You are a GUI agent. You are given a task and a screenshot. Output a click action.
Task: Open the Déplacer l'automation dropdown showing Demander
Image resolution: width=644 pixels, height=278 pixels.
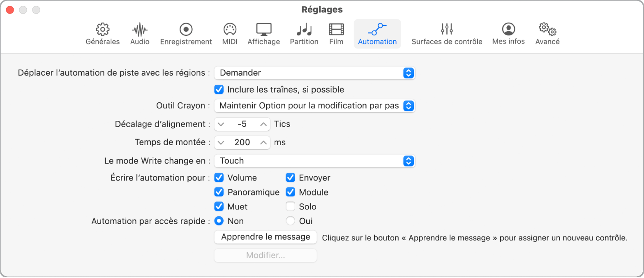[314, 73]
